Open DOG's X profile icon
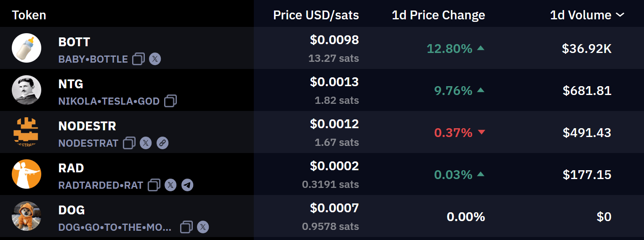 203,227
